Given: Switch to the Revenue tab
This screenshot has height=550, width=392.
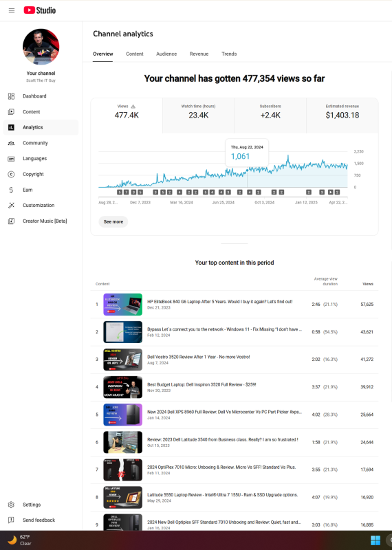Looking at the screenshot, I should pyautogui.click(x=199, y=54).
